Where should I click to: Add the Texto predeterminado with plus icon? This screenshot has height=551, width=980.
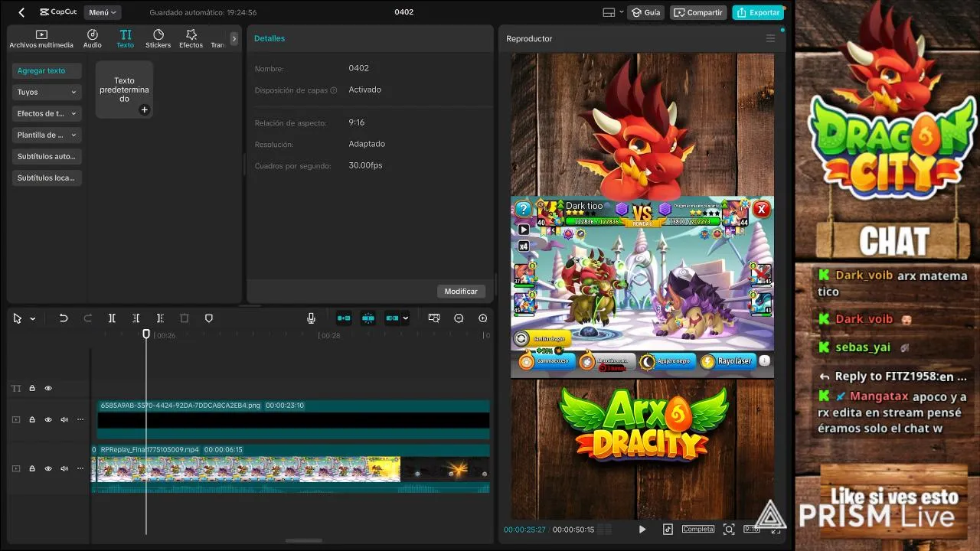(x=144, y=109)
